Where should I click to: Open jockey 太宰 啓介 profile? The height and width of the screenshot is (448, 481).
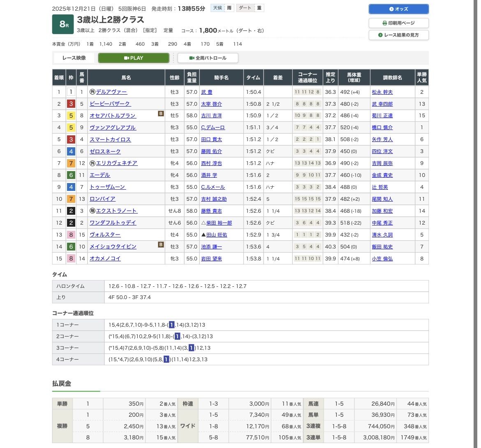click(x=211, y=104)
